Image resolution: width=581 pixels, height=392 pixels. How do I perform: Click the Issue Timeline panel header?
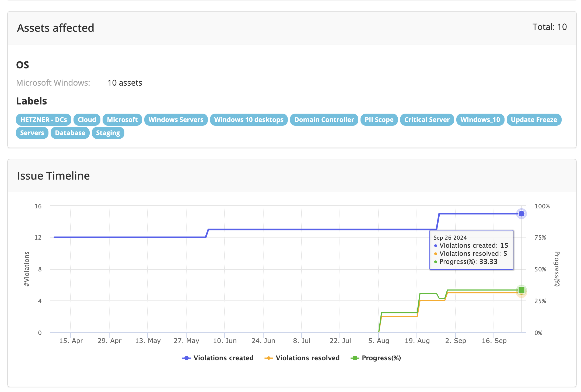[53, 176]
